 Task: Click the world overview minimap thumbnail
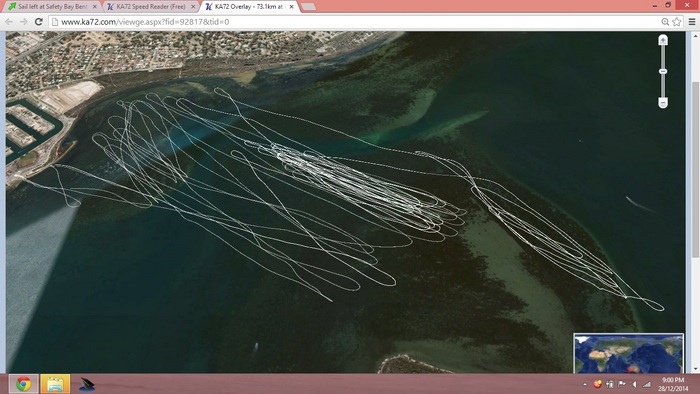coord(629,353)
